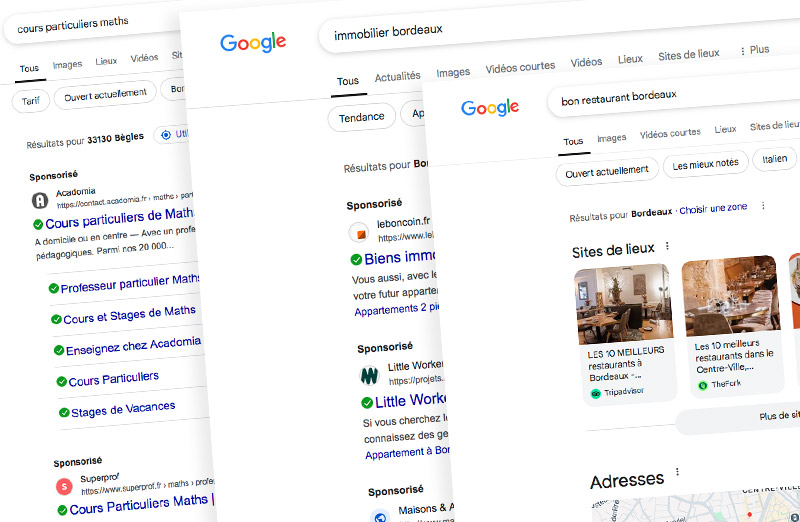800x522 pixels.
Task: Click green check beside Professeur particulier Maths
Action: coord(54,289)
